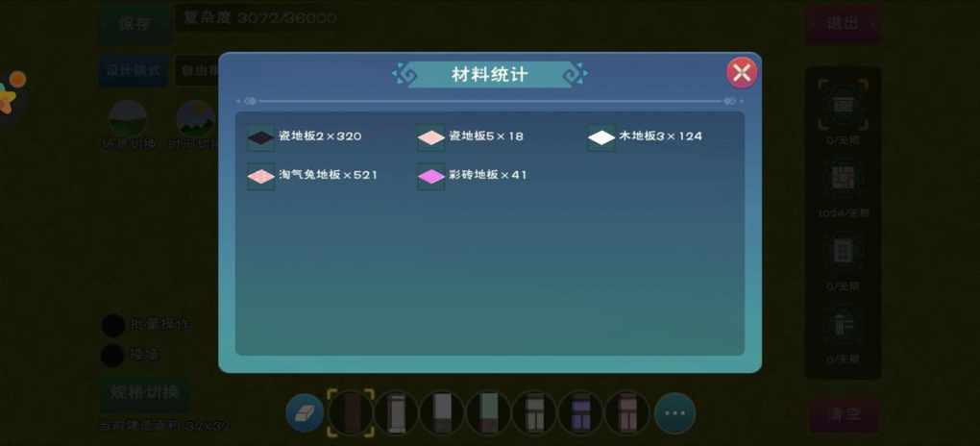This screenshot has width=980, height=446.
Task: Select the 淘气兔地板 pink tile icon
Action: click(x=260, y=177)
